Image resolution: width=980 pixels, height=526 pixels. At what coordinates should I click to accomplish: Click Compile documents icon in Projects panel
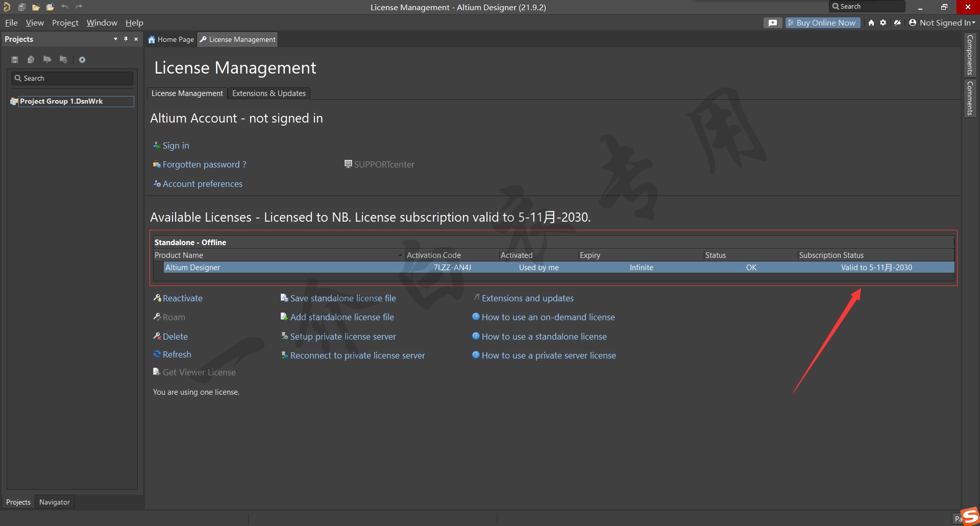31,60
